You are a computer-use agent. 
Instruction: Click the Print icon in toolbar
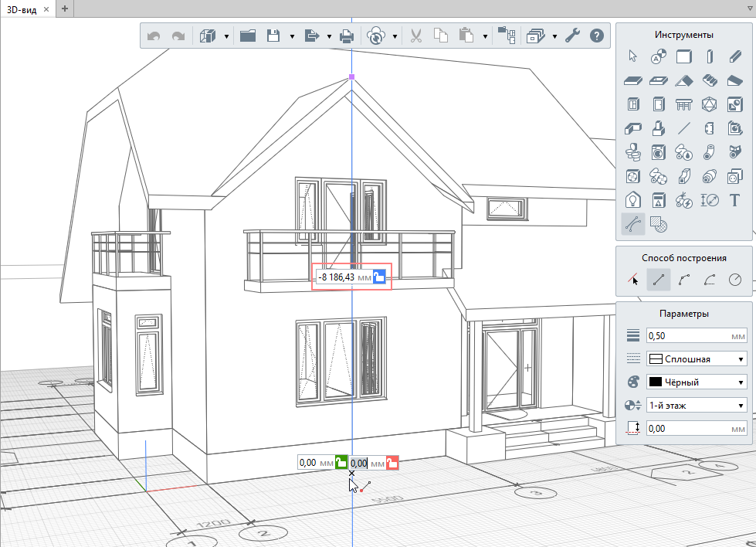347,36
